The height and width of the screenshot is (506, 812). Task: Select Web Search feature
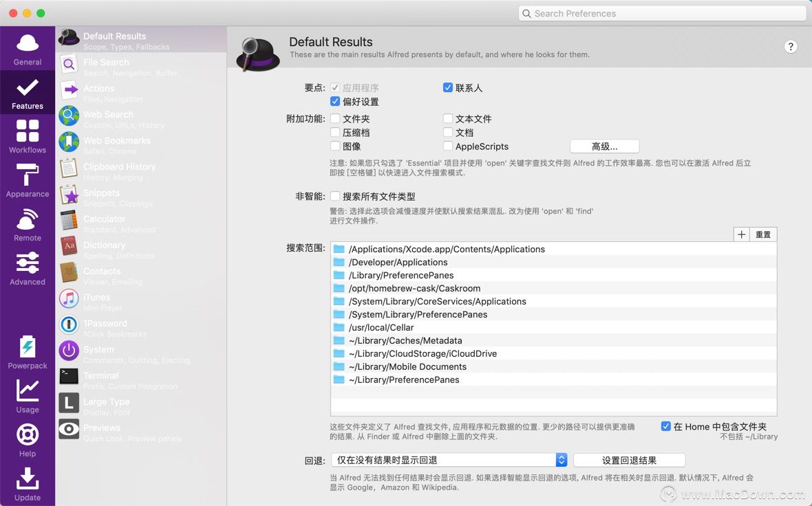(141, 118)
